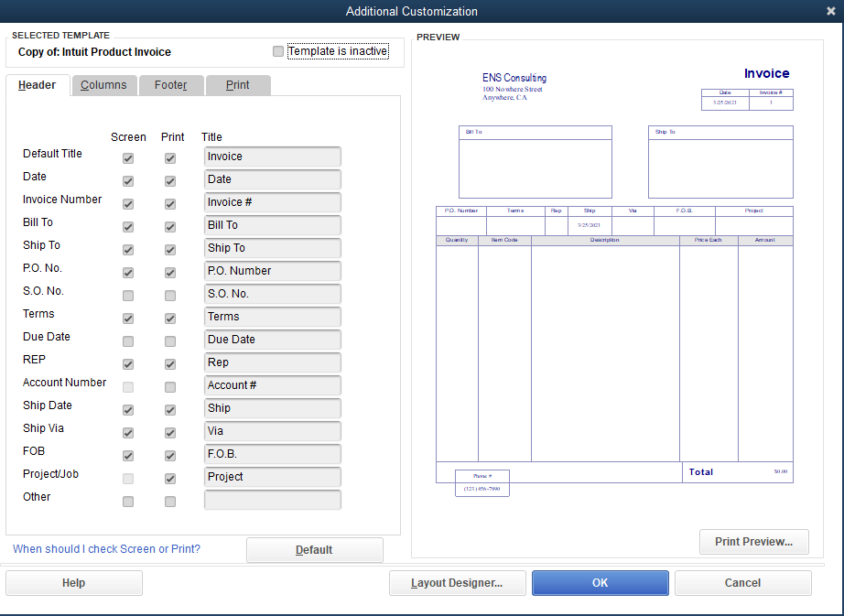Enable Print for Due Date
844x616 pixels.
[170, 341]
